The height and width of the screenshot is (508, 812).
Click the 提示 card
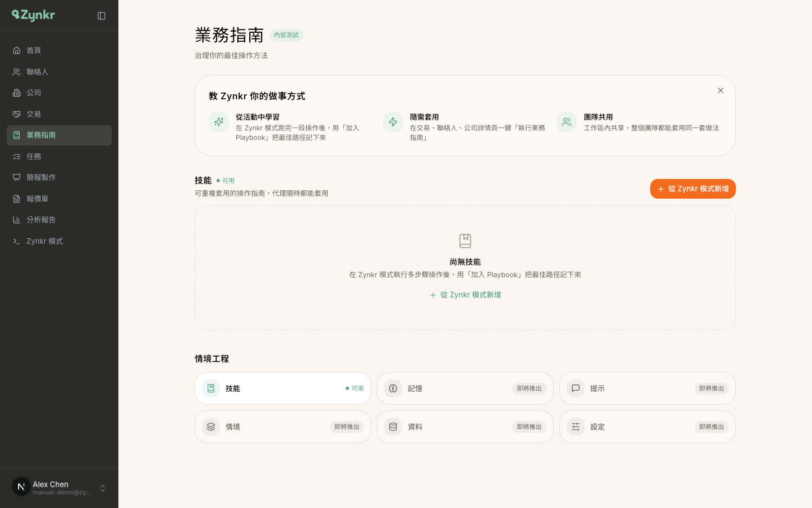(x=647, y=388)
